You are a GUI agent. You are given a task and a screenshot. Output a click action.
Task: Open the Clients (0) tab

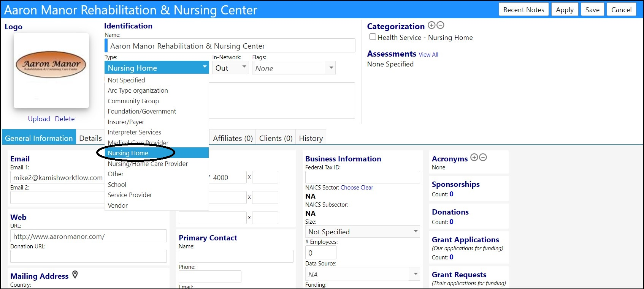point(276,138)
